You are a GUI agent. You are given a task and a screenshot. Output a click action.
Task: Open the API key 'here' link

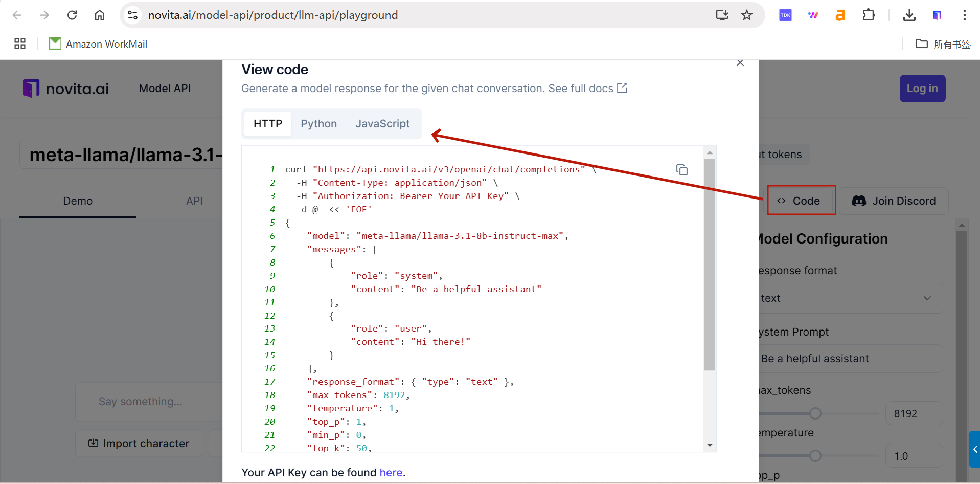[x=391, y=473]
